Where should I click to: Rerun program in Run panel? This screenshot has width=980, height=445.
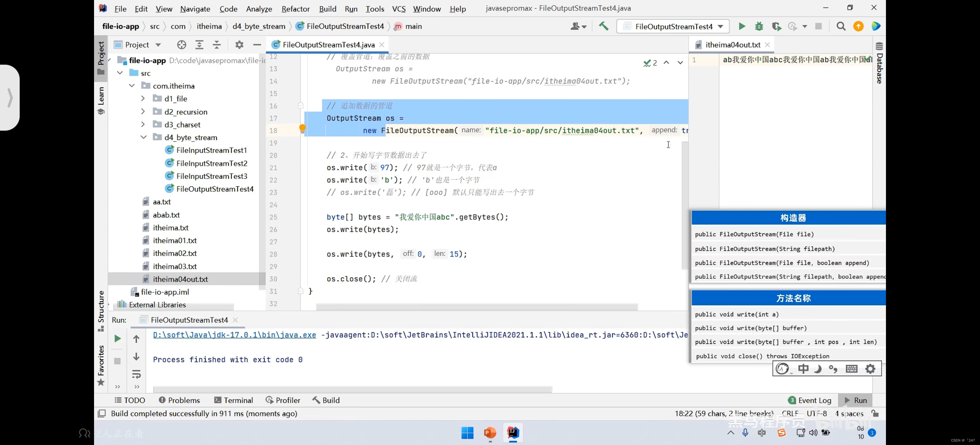pos(118,339)
